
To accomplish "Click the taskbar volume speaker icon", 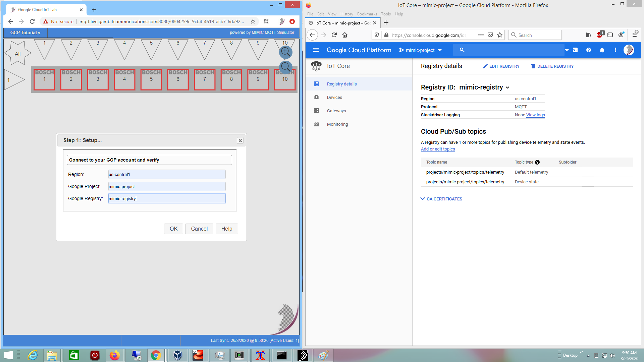I will [612, 355].
